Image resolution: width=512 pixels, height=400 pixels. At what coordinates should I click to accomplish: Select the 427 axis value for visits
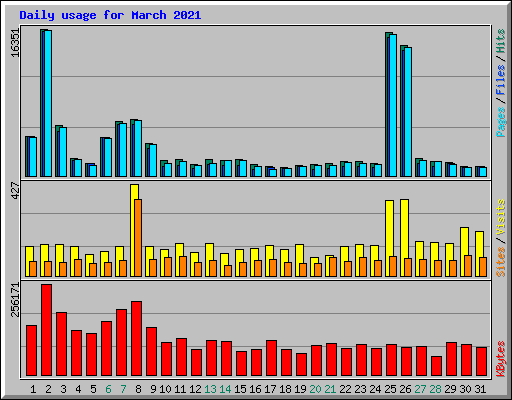pos(15,191)
